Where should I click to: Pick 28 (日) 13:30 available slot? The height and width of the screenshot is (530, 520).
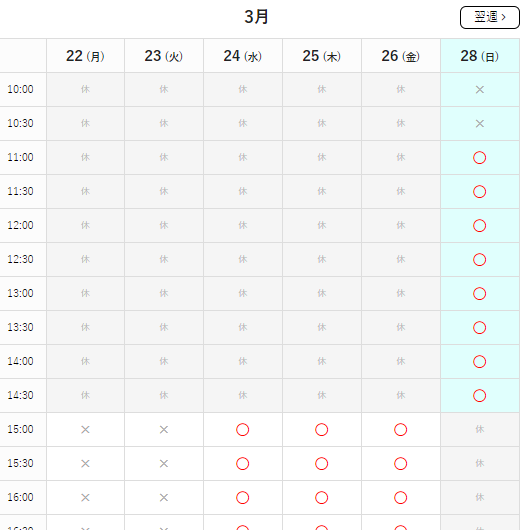(x=479, y=328)
